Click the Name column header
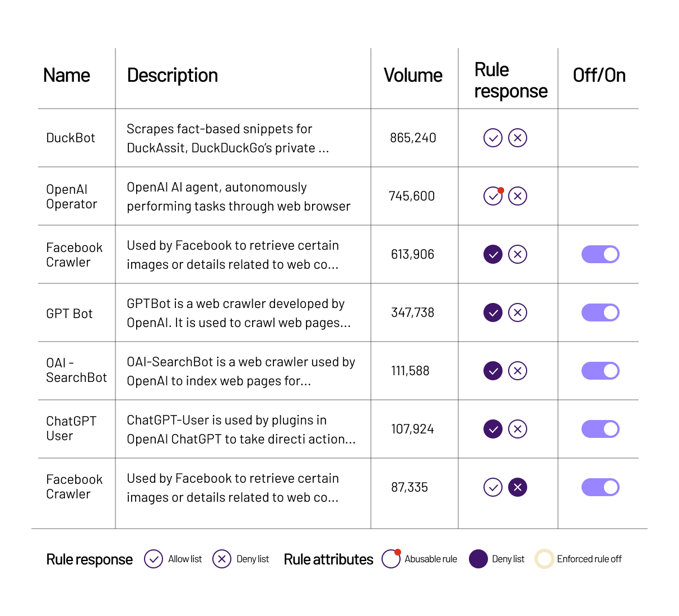679x616 pixels. (x=67, y=76)
